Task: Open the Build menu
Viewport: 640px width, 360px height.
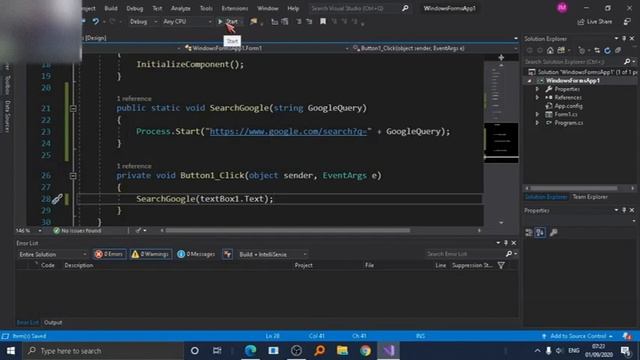Action: coord(111,8)
